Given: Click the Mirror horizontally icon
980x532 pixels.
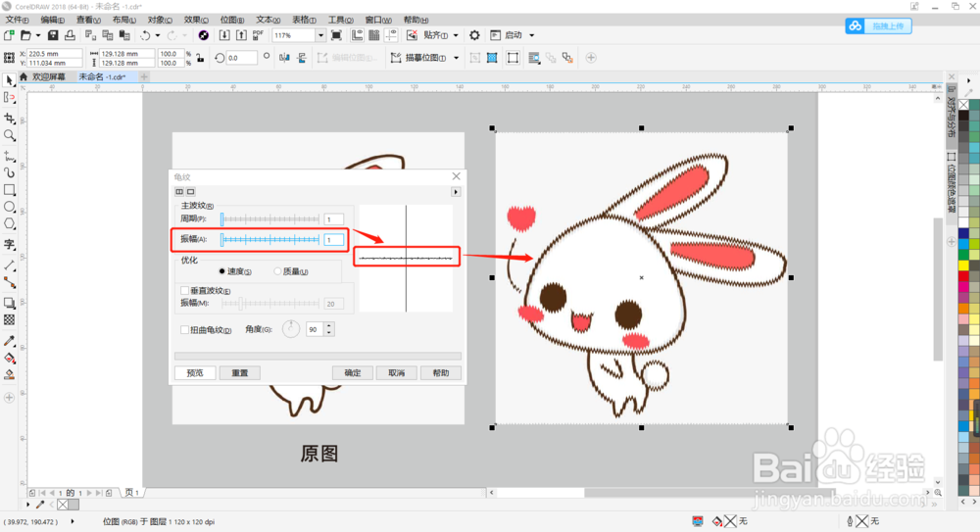Looking at the screenshot, I should [284, 58].
